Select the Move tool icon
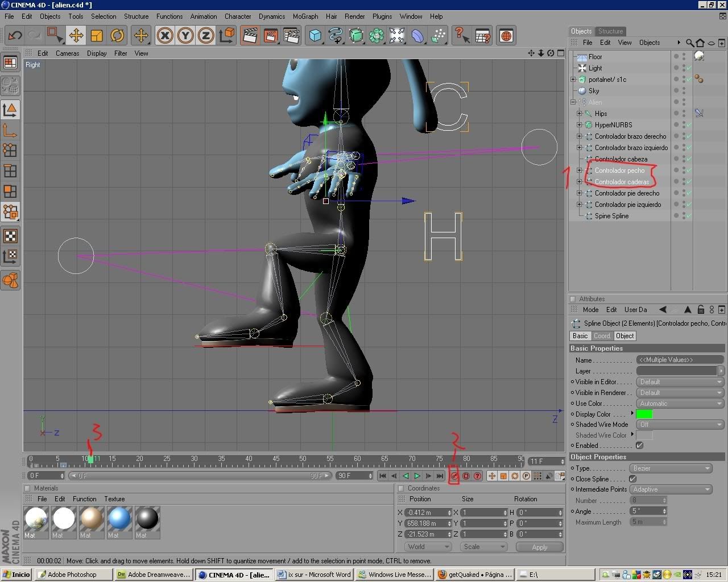728x582 pixels. tap(76, 36)
